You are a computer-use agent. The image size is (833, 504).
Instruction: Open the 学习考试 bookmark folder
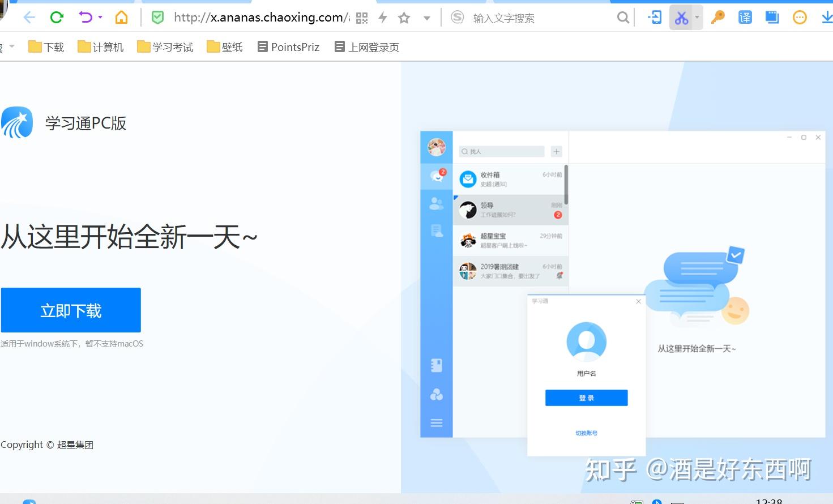165,47
